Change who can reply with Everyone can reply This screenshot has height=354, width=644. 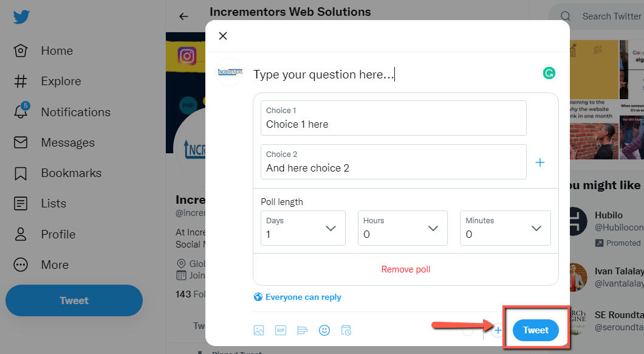coord(297,296)
